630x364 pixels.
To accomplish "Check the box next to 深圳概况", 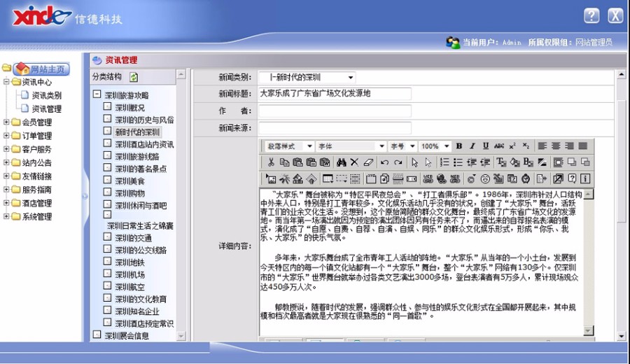I will 107,106.
